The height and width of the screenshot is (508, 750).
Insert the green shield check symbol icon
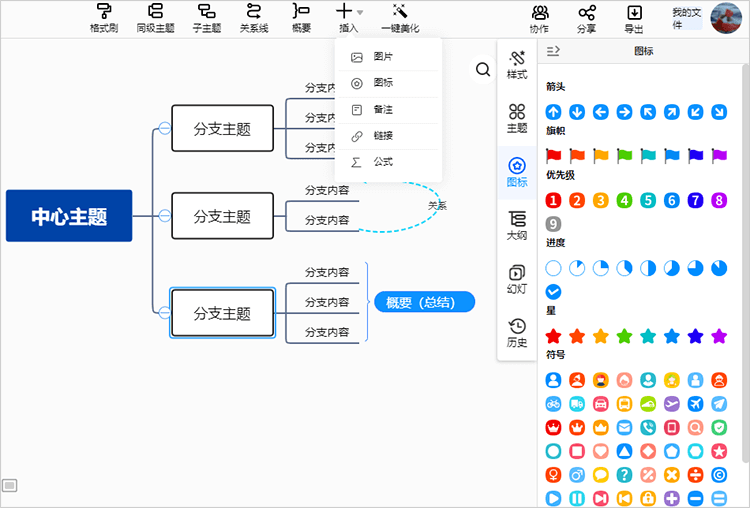tap(719, 427)
